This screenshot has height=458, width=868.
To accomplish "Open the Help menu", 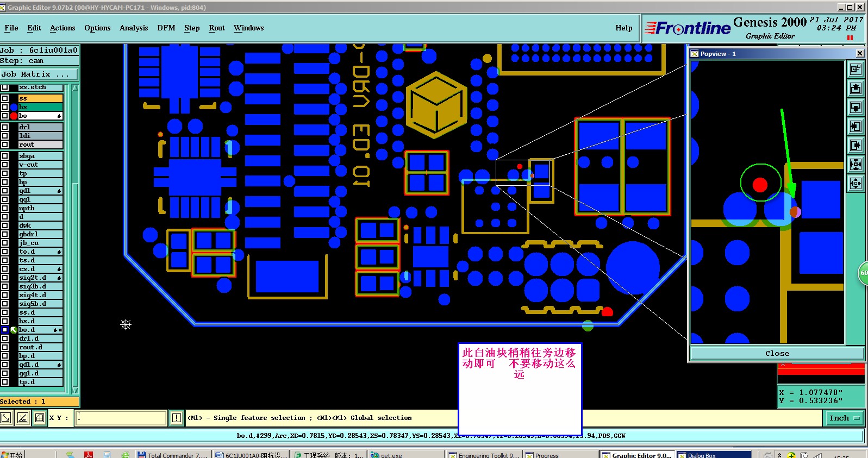I will (624, 28).
